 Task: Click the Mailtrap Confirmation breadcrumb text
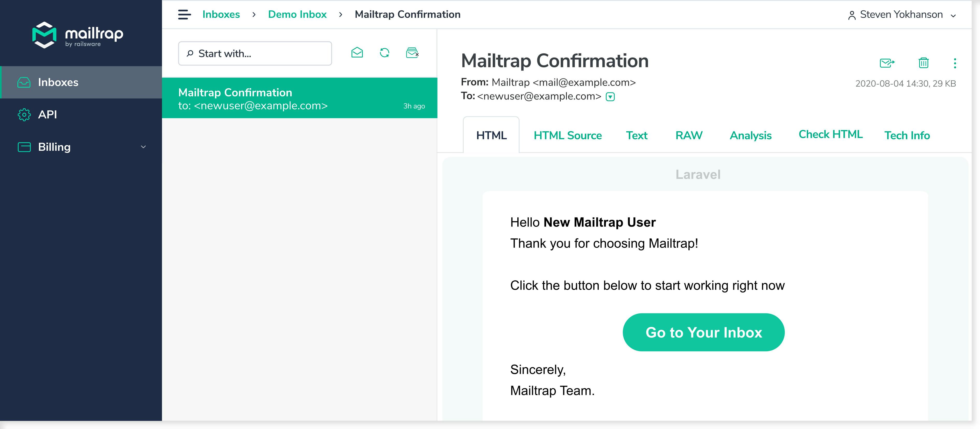click(407, 15)
